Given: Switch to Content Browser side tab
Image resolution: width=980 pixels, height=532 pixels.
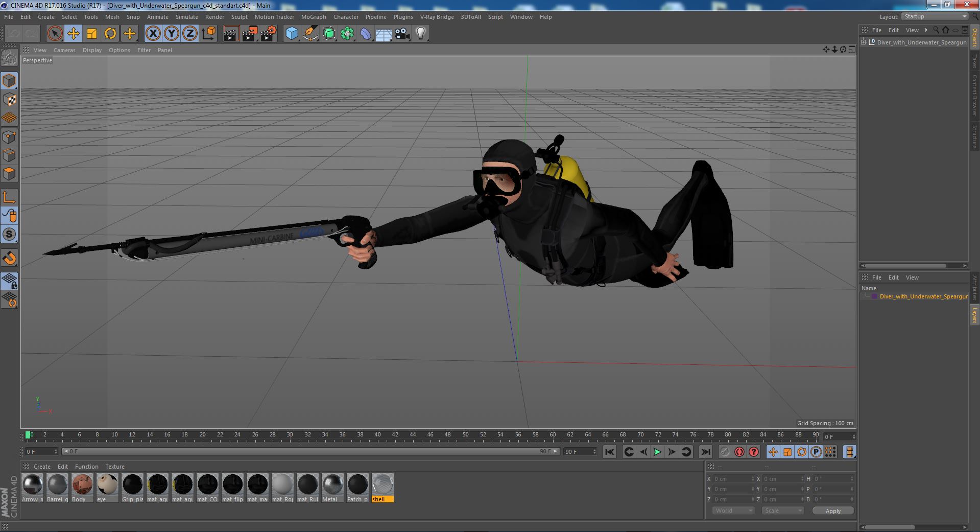Looking at the screenshot, I should (974, 95).
